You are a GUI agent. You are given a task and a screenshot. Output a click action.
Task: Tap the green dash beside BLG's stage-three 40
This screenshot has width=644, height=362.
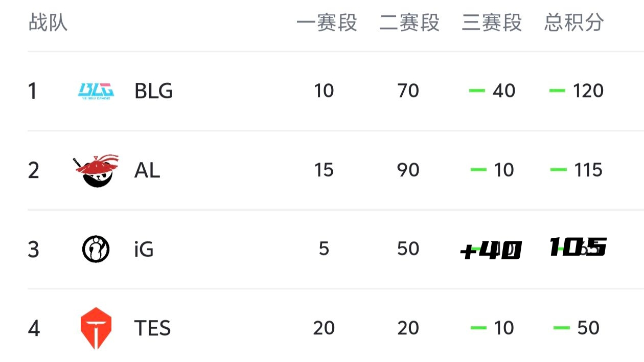[x=477, y=91]
